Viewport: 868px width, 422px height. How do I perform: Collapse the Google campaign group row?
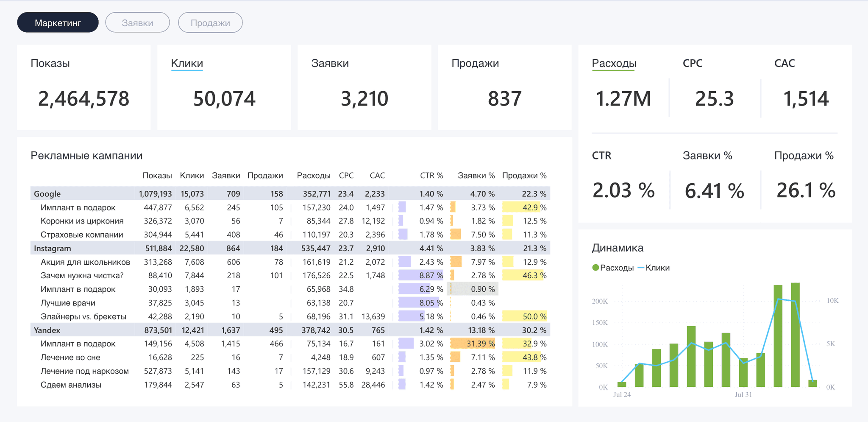(290, 193)
